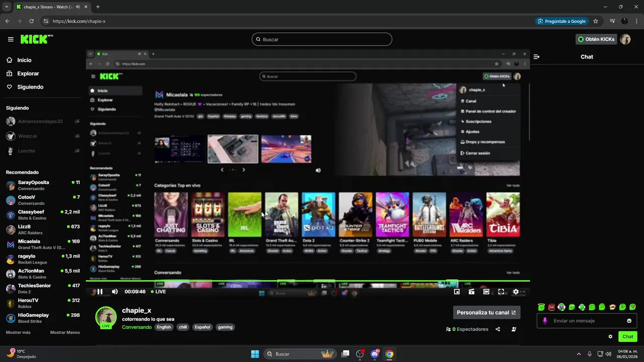
Task: Click Obtén KICKs button
Action: tap(596, 39)
